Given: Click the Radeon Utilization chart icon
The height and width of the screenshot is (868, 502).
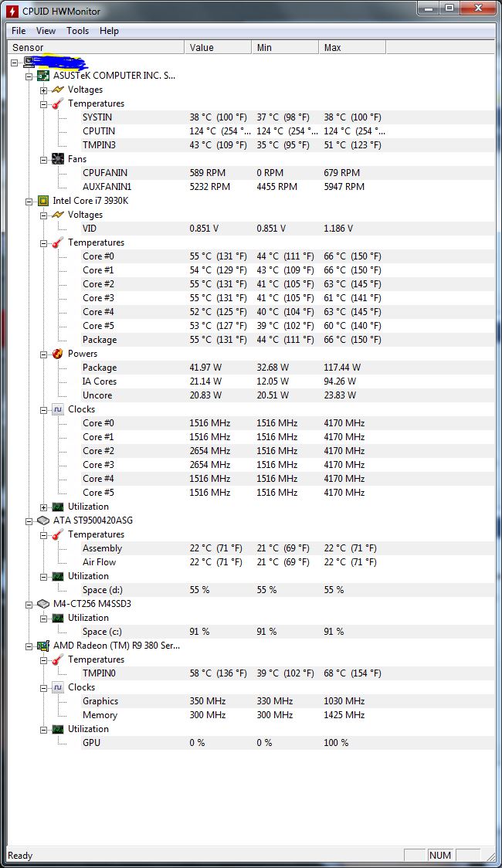Looking at the screenshot, I should [58, 729].
